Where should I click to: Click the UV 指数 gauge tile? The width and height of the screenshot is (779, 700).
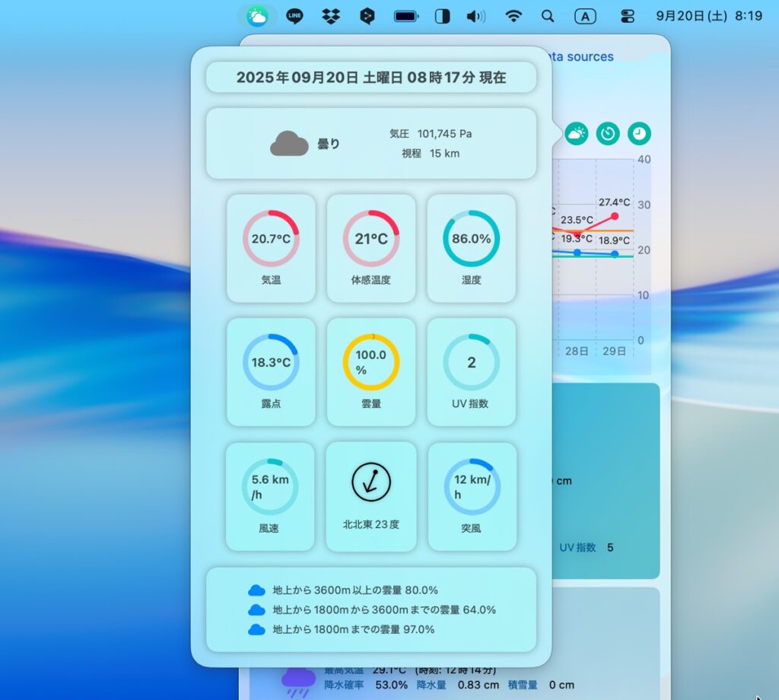471,372
